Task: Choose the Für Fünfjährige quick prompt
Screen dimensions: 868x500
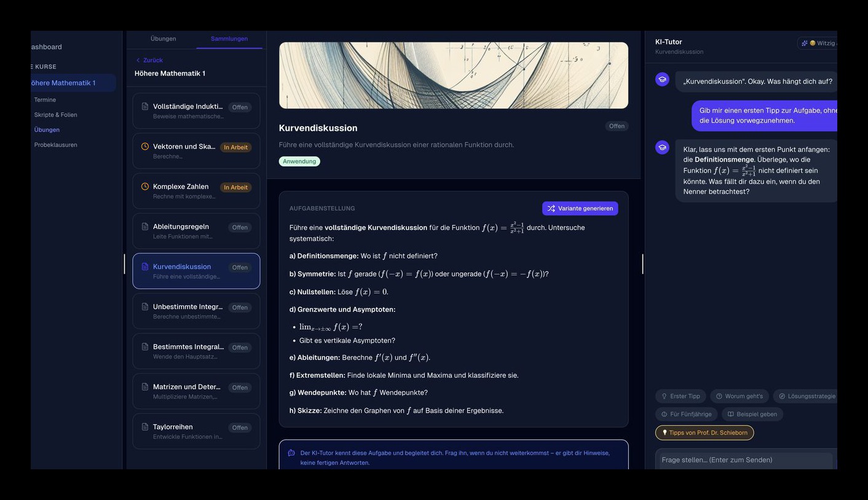Action: tap(686, 414)
